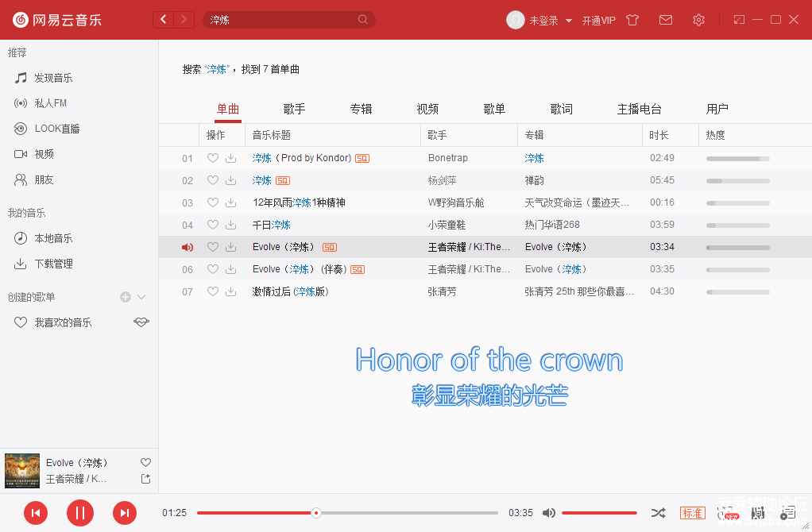Go back with the left navigation arrow
Image resolution: width=812 pixels, height=532 pixels.
point(163,20)
